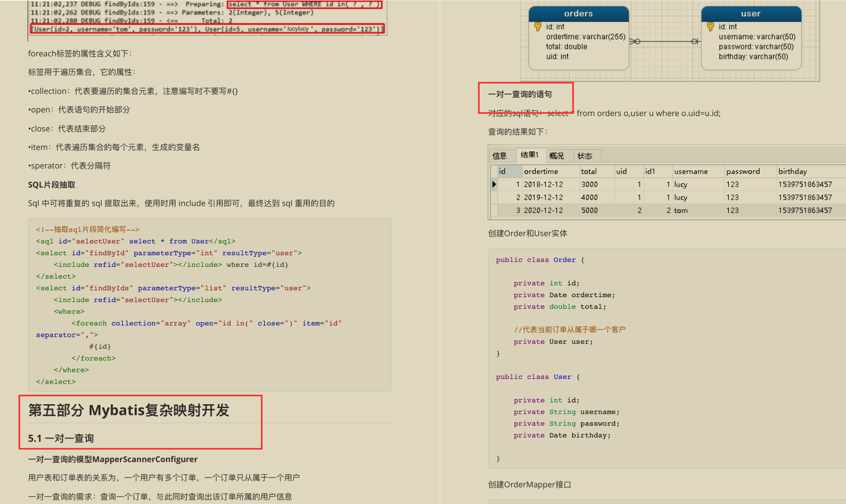Click the private User user; line

click(553, 342)
